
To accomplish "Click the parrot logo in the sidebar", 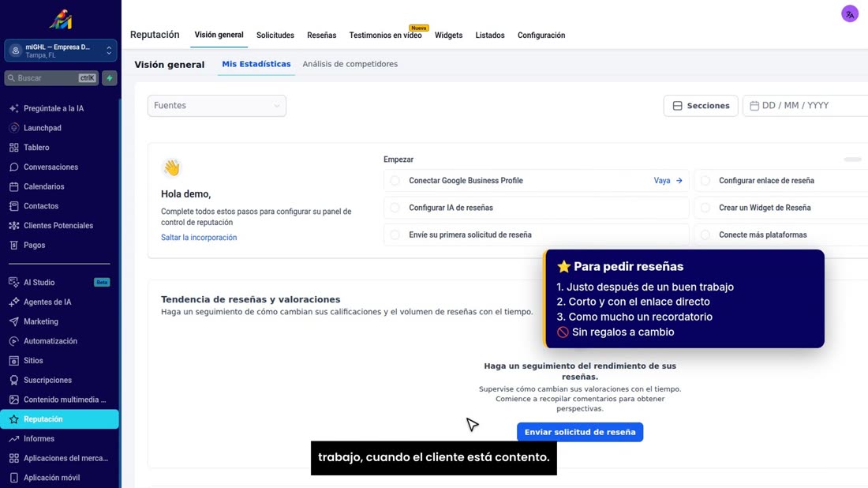I will pyautogui.click(x=61, y=20).
